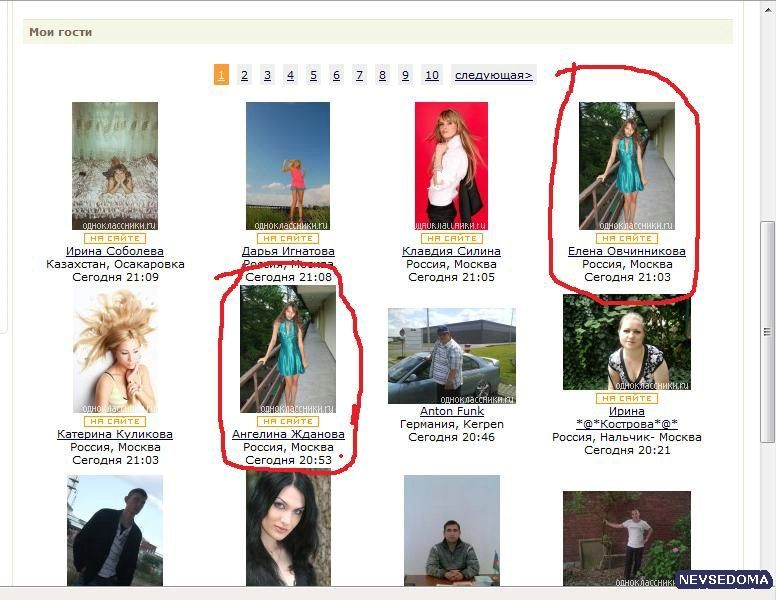Open Ангелина Жданова's profile name link
The image size is (777, 600).
coord(288,434)
